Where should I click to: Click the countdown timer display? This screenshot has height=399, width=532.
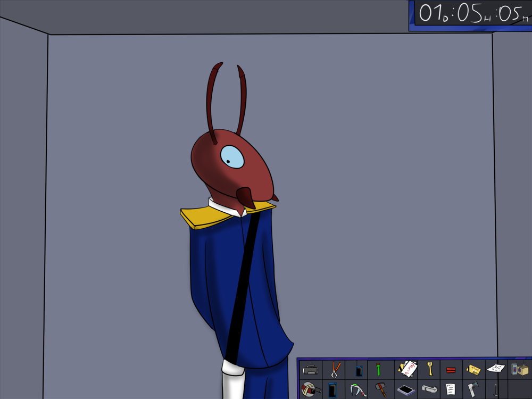470,14
